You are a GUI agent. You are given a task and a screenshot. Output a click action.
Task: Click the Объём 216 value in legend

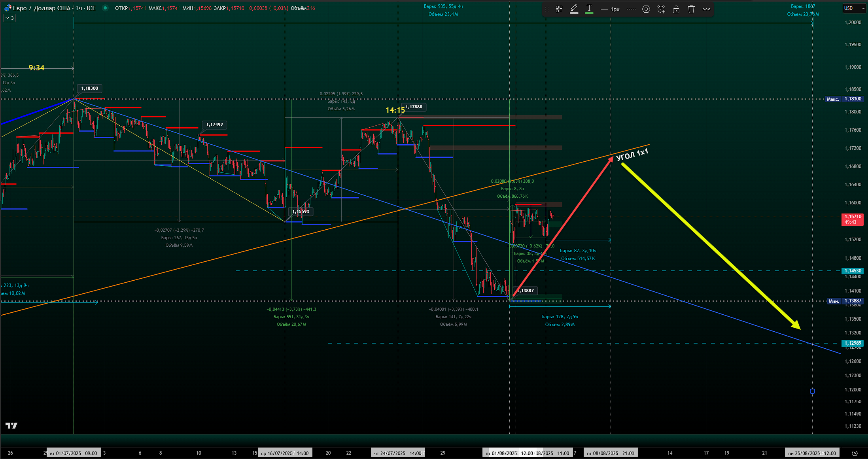tap(303, 8)
